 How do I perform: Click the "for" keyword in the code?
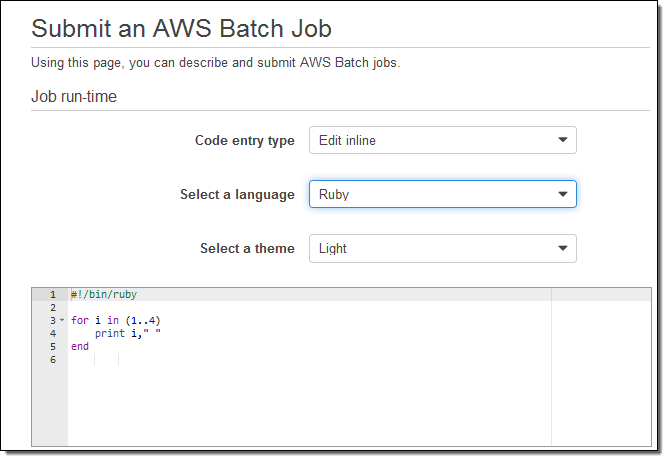(79, 321)
